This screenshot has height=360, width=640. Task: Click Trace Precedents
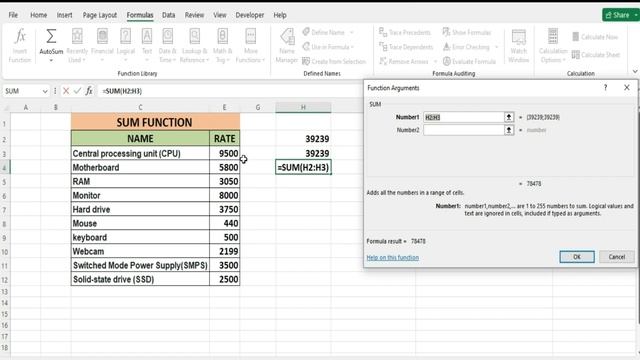point(405,32)
